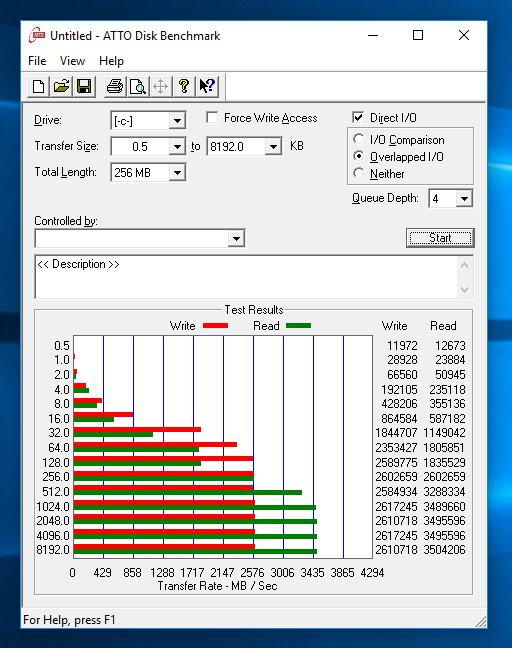Open the View menu
Screen dimensions: 512x648
(72, 61)
